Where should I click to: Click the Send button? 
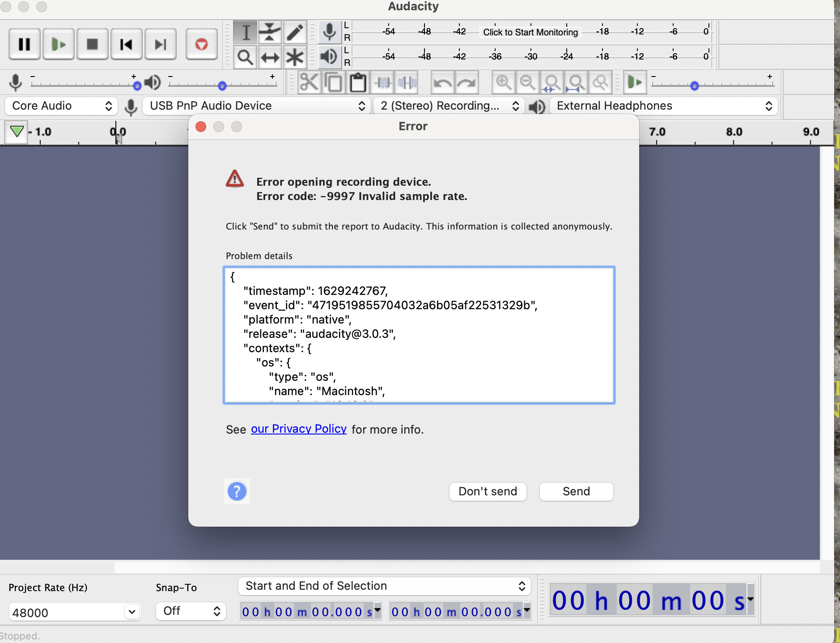click(576, 491)
